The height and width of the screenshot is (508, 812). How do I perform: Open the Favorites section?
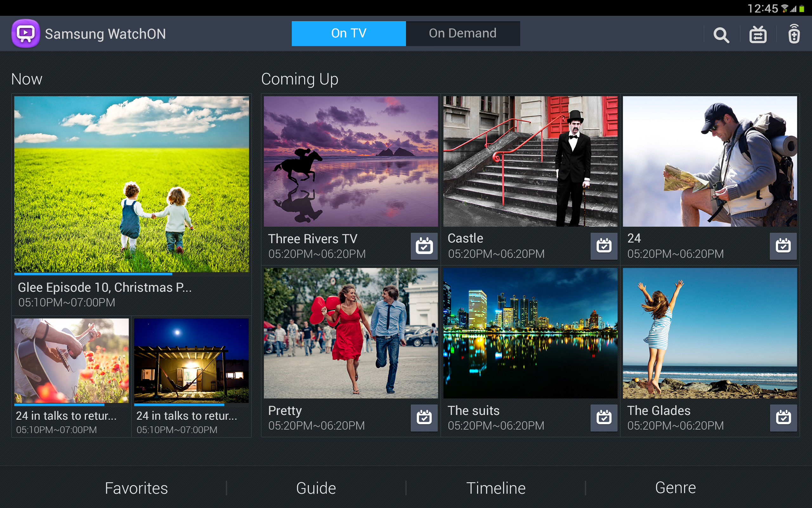(x=136, y=488)
